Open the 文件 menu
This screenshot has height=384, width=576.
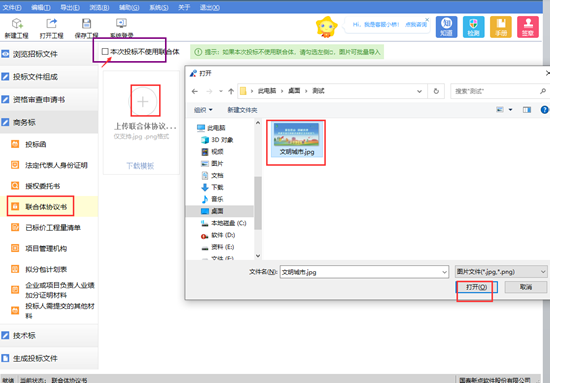click(x=12, y=7)
